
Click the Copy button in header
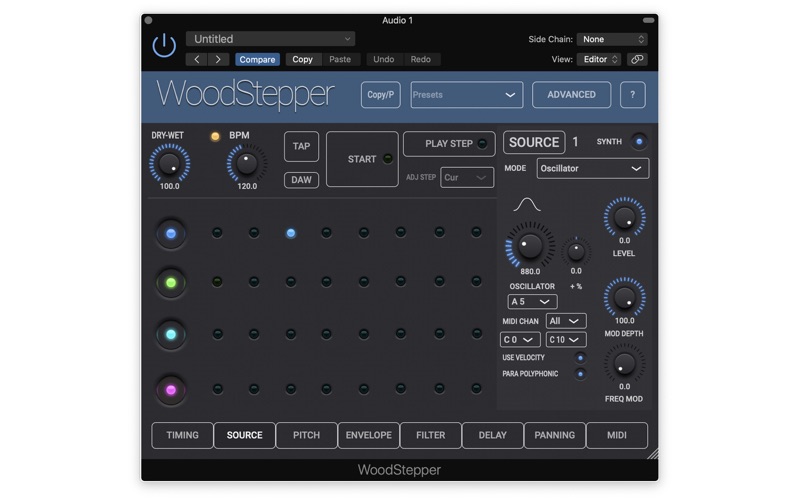303,60
